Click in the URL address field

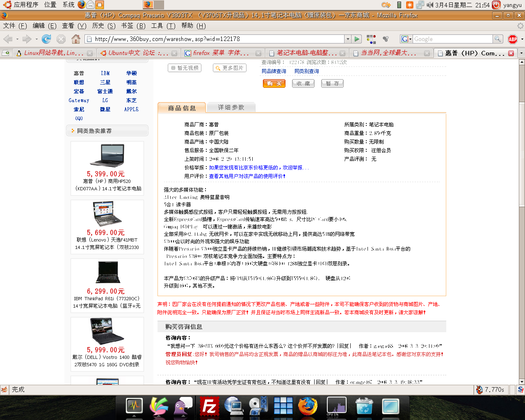[219, 39]
